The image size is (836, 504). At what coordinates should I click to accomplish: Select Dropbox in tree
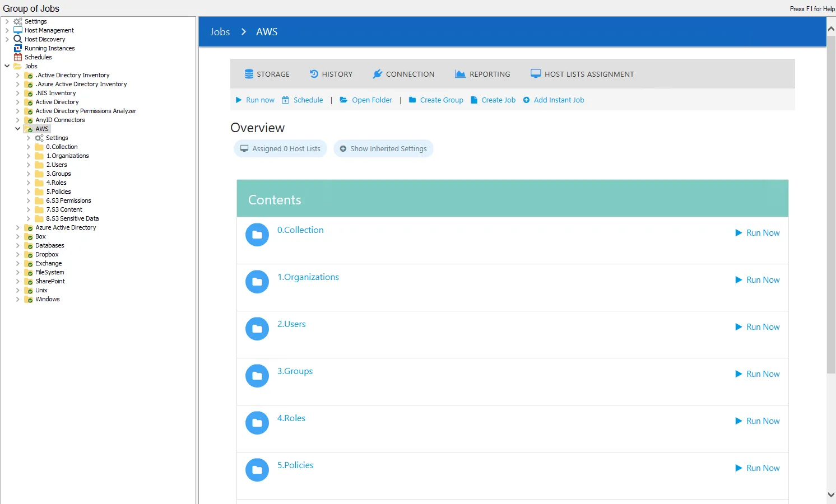click(47, 254)
